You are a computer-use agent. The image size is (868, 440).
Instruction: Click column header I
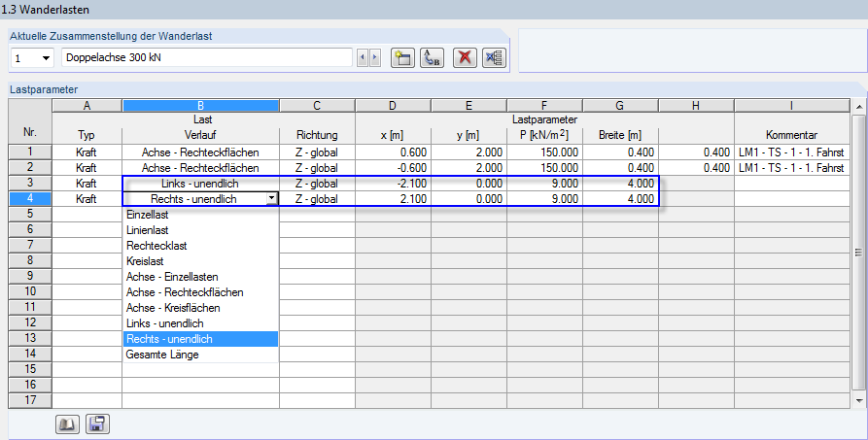click(x=791, y=106)
